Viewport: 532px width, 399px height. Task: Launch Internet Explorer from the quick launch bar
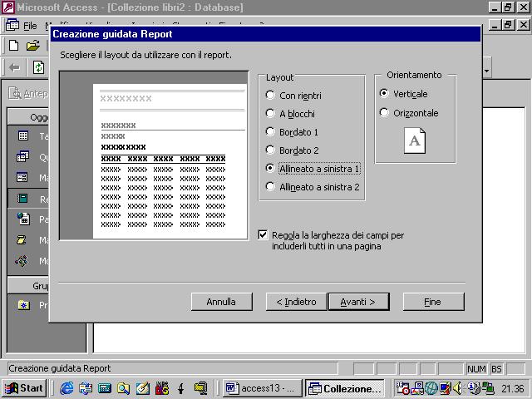66,388
